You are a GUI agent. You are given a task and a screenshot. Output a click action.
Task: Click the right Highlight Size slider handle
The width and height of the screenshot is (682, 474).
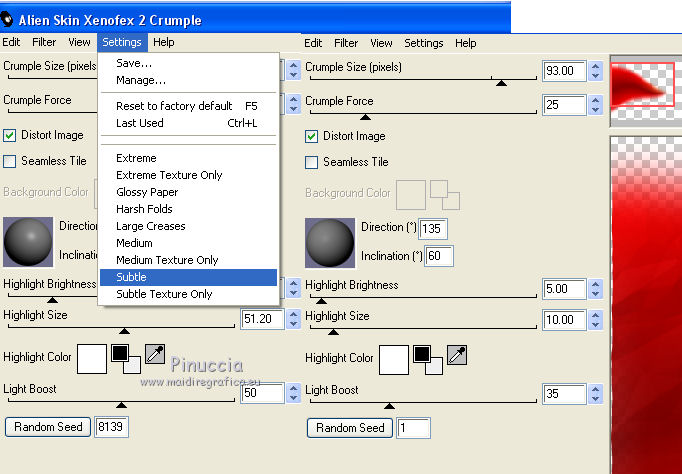pos(333,332)
